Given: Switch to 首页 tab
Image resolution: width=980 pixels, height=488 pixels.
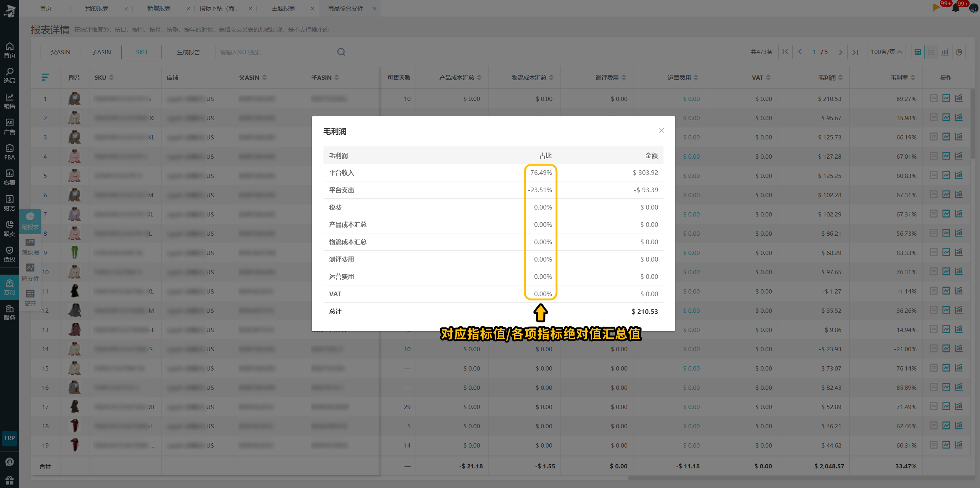Looking at the screenshot, I should (45, 8).
